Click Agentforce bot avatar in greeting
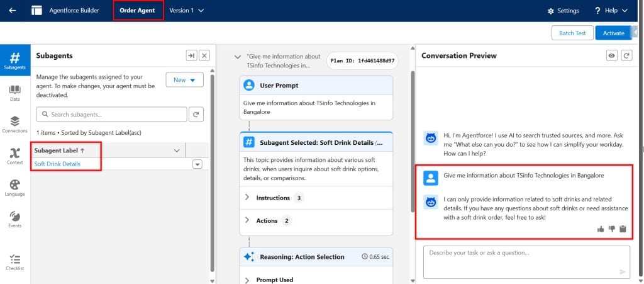644x284 pixels. 431,139
